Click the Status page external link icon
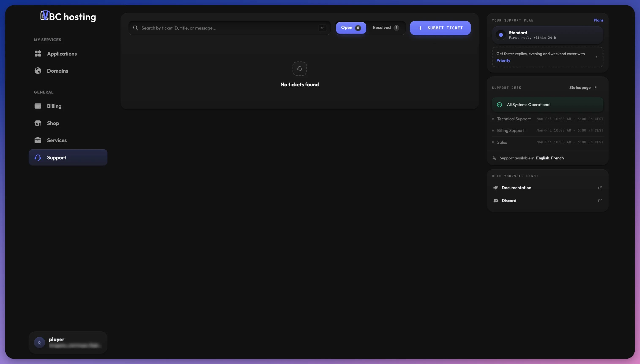Image resolution: width=640 pixels, height=364 pixels. [595, 88]
